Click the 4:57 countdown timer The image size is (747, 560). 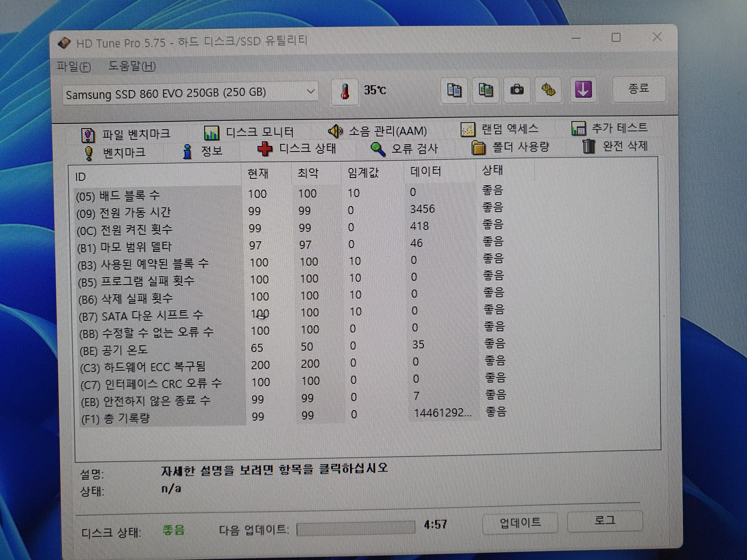coord(435,524)
